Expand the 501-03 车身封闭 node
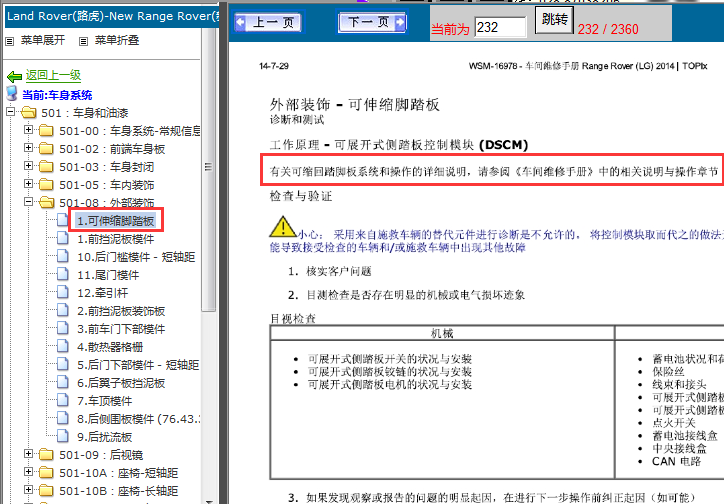The width and height of the screenshot is (724, 504). (28, 166)
